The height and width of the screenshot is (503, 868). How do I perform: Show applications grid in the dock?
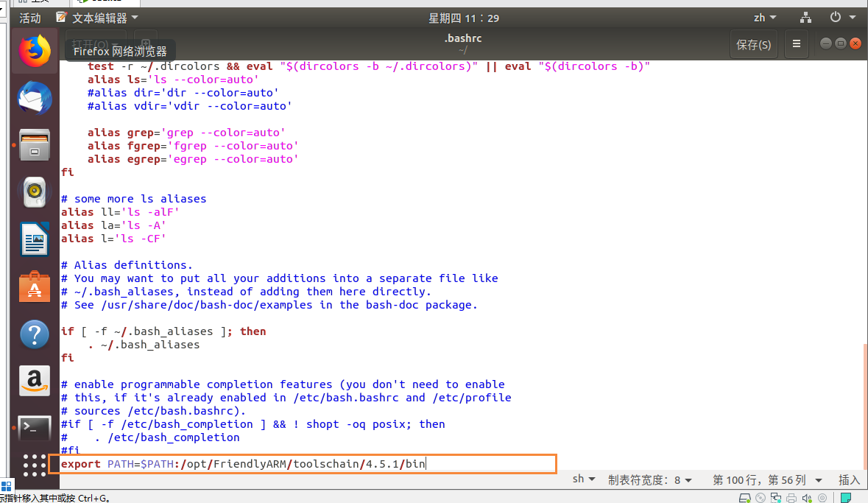pyautogui.click(x=35, y=465)
